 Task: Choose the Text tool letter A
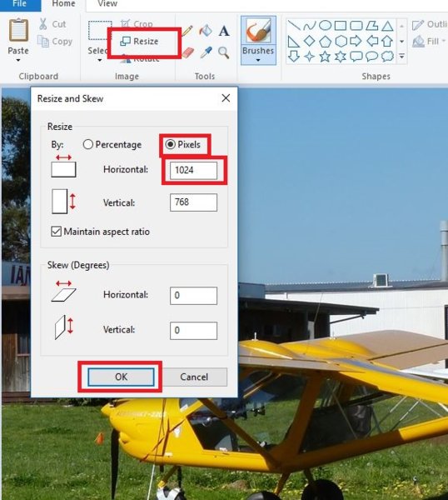pos(224,31)
